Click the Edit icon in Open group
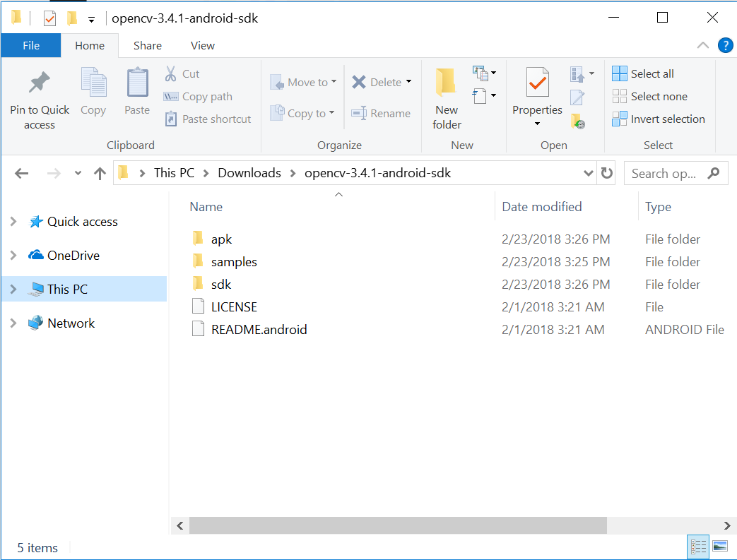This screenshot has width=737, height=560. pos(577,97)
